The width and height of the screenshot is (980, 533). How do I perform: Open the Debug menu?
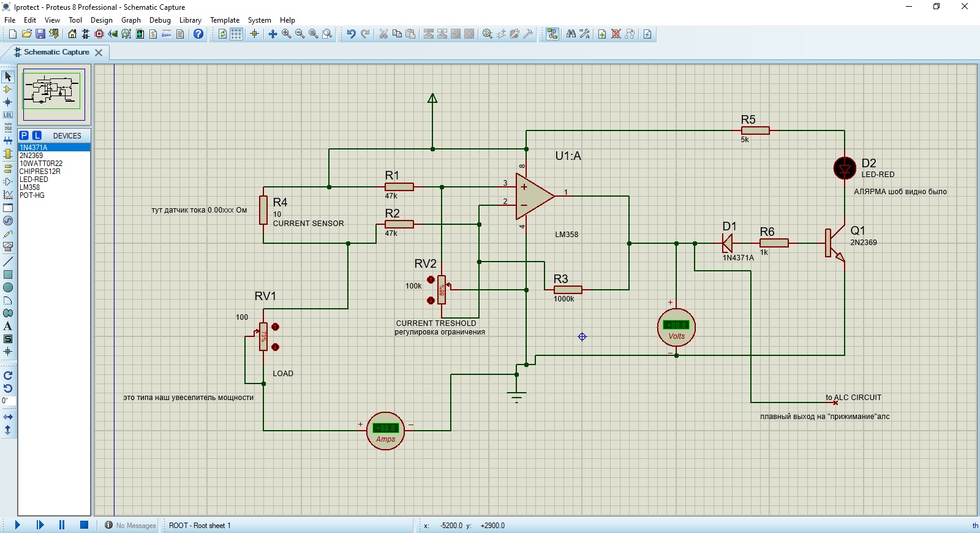tap(160, 20)
